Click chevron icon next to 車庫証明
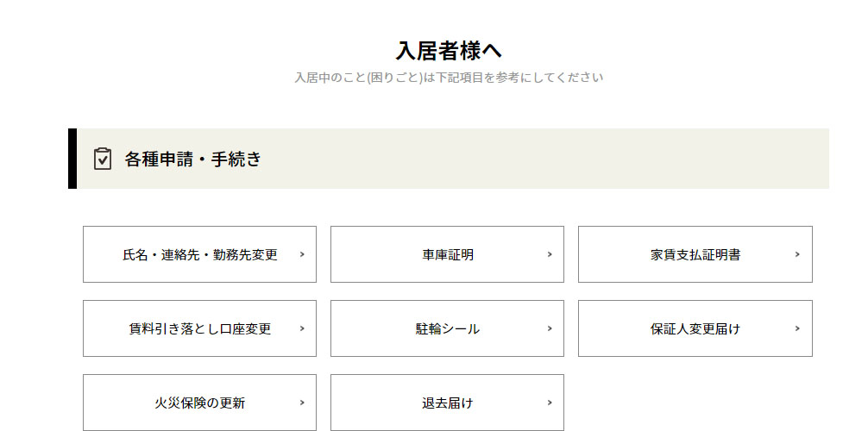The width and height of the screenshot is (868, 431). tap(550, 254)
